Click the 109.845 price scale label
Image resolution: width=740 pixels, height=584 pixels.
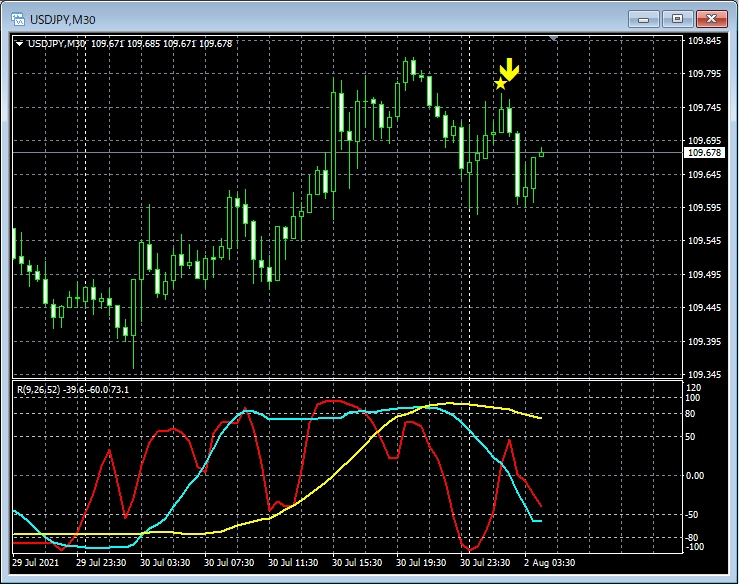point(705,41)
